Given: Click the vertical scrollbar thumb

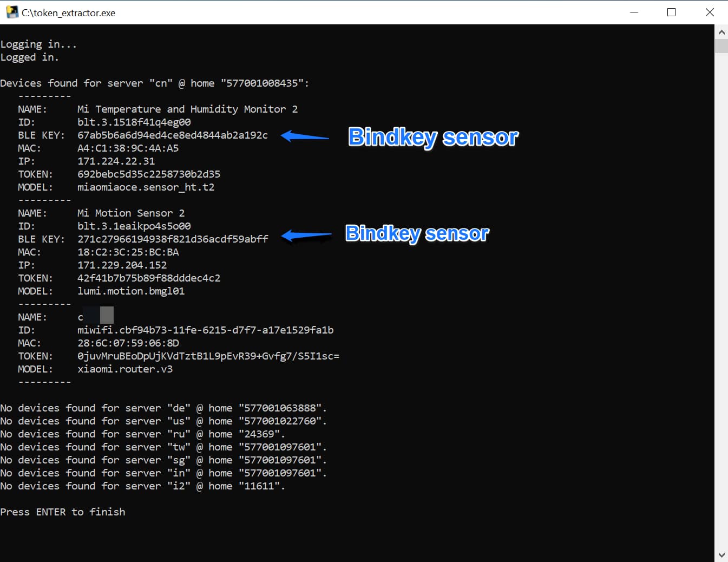Looking at the screenshot, I should 721,46.
